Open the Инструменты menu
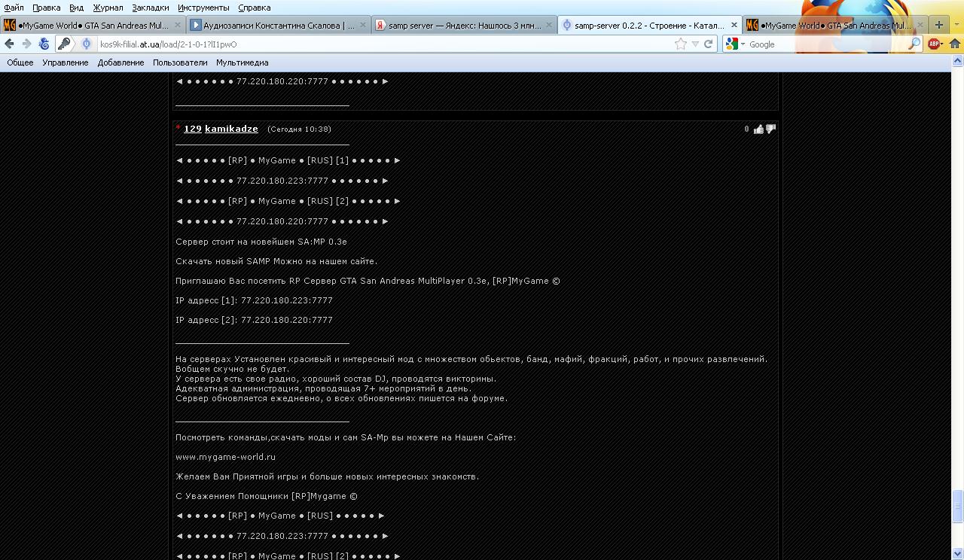964x560 pixels. pos(203,8)
